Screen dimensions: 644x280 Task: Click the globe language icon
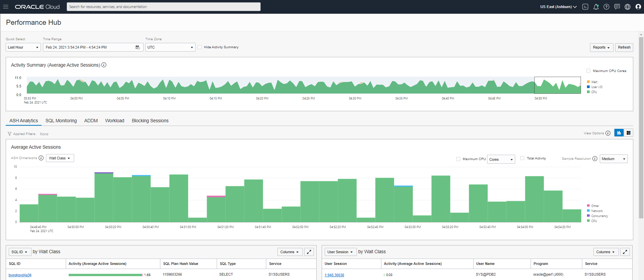click(628, 7)
